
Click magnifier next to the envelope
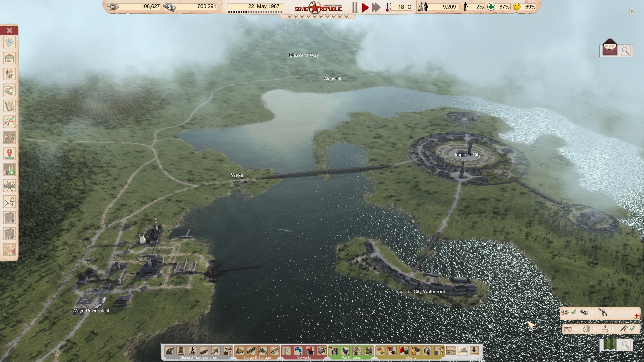point(626,51)
